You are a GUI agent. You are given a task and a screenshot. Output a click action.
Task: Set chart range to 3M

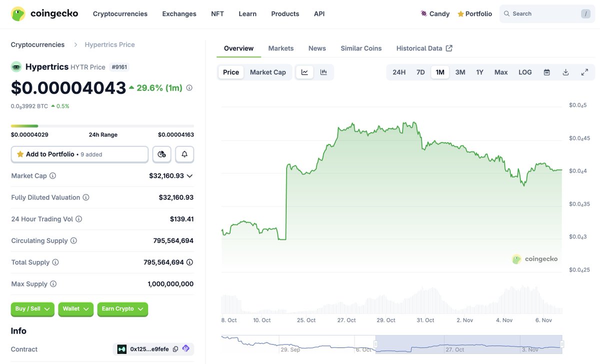click(460, 72)
